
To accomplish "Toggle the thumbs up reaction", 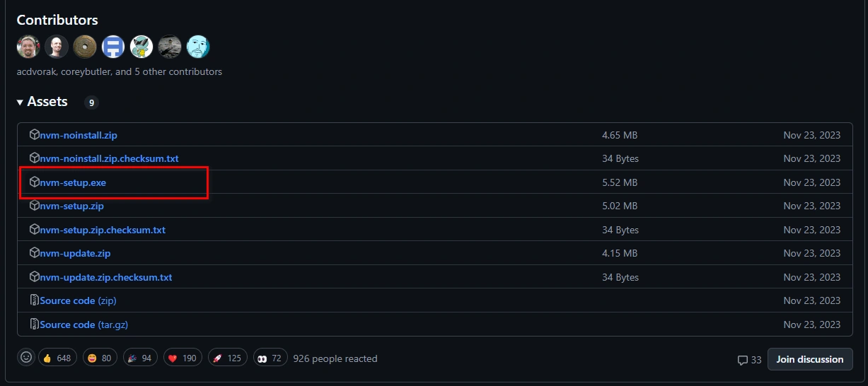I will tap(57, 358).
